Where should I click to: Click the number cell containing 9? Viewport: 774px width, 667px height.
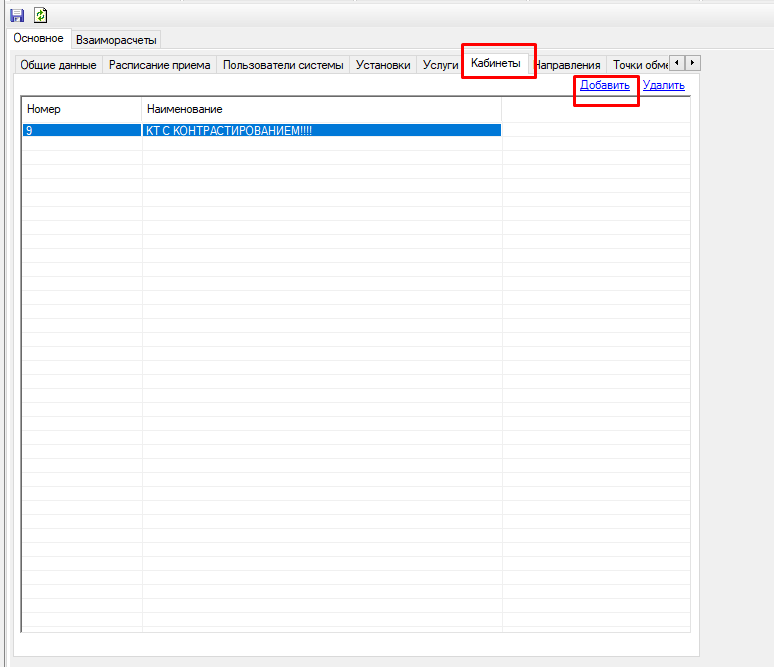click(82, 130)
